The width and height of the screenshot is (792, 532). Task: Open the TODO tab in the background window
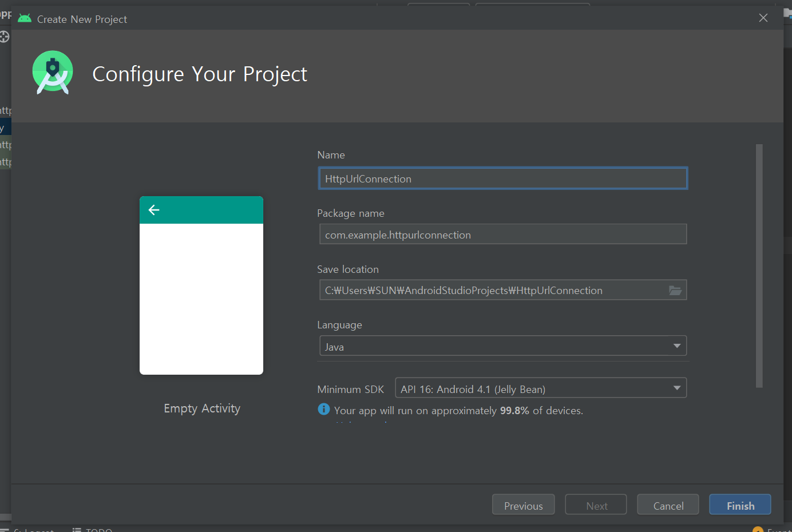point(92,530)
